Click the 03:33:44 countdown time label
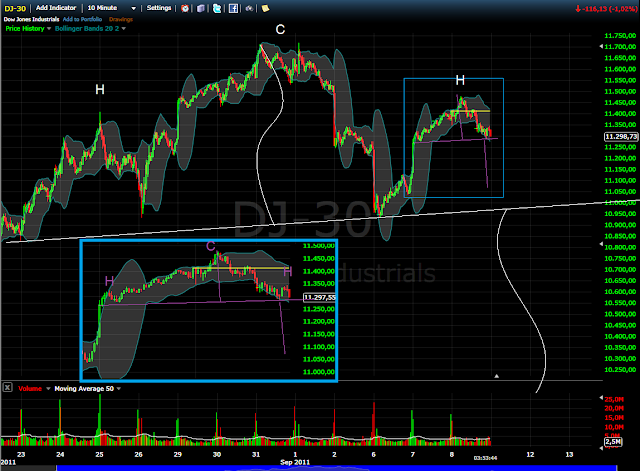 point(485,458)
